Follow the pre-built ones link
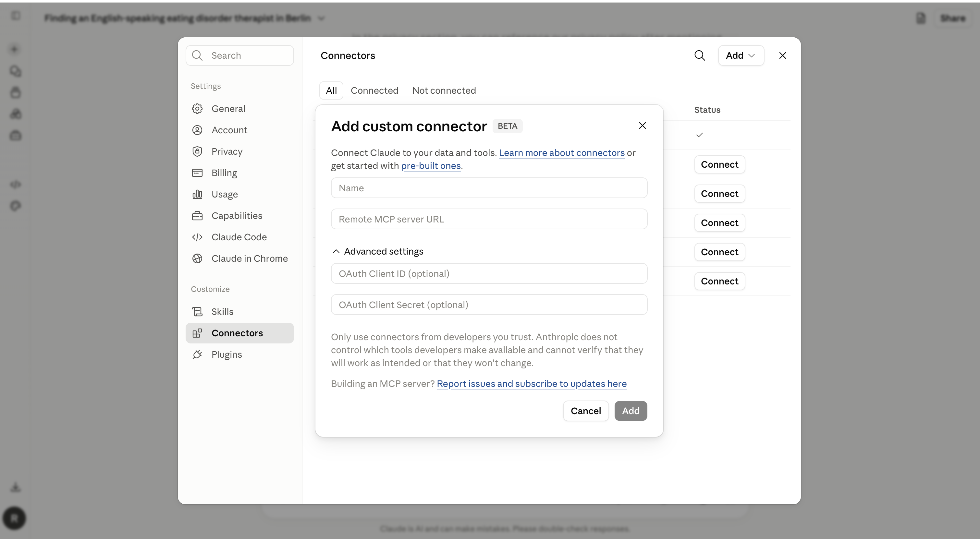The height and width of the screenshot is (539, 980). (431, 166)
